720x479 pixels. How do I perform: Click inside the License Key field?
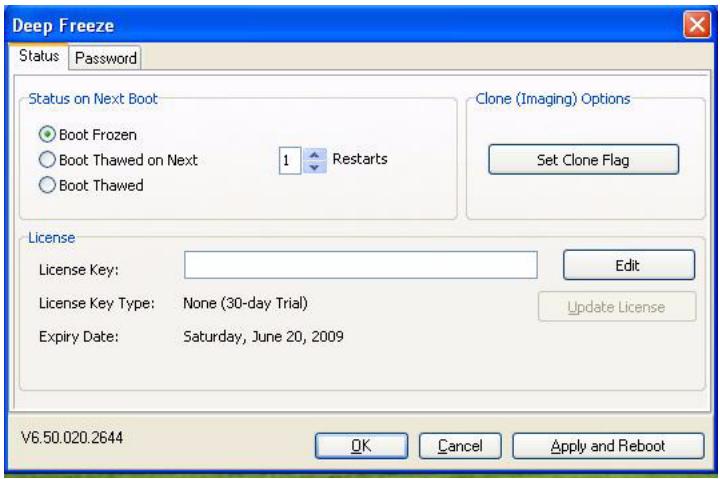(x=360, y=265)
